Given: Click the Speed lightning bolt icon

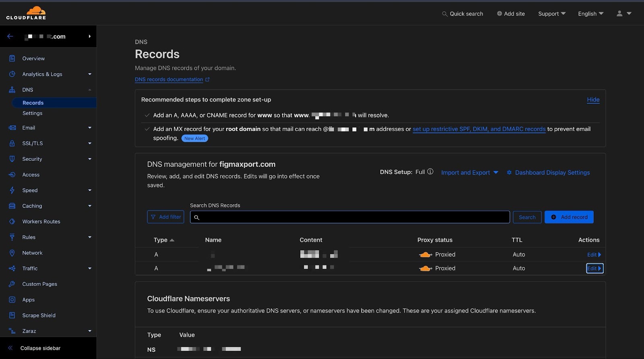Looking at the screenshot, I should click(12, 190).
